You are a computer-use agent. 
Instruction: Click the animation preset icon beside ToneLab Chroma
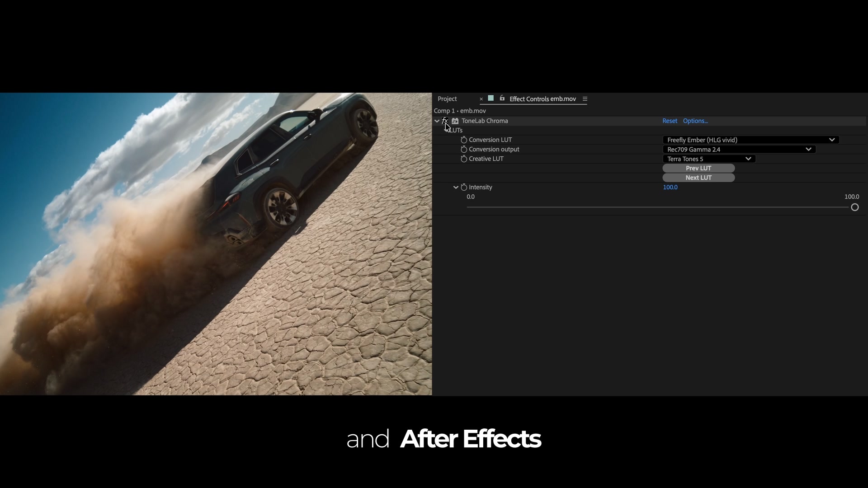tap(455, 121)
